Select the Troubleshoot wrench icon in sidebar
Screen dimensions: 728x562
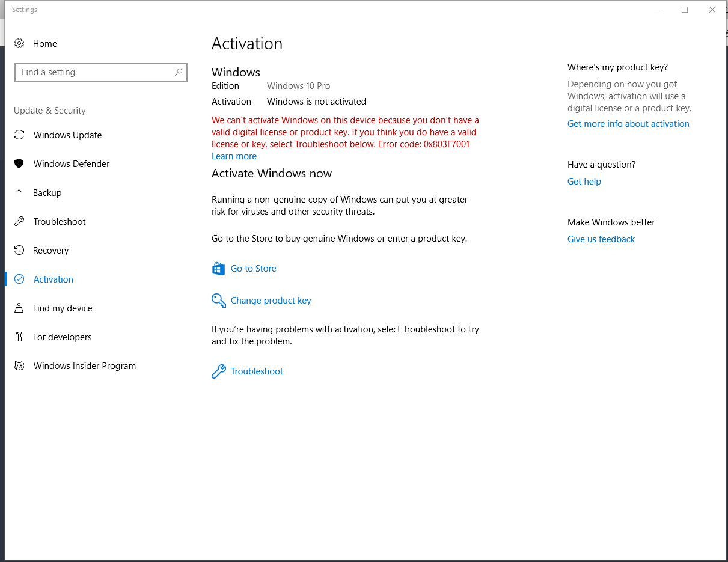coord(19,221)
